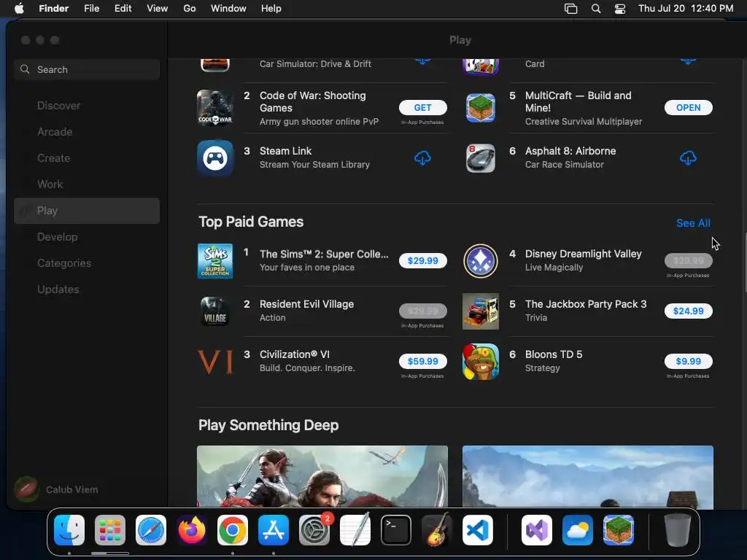Open Categories in the sidebar
747x560 pixels.
click(x=87, y=262)
